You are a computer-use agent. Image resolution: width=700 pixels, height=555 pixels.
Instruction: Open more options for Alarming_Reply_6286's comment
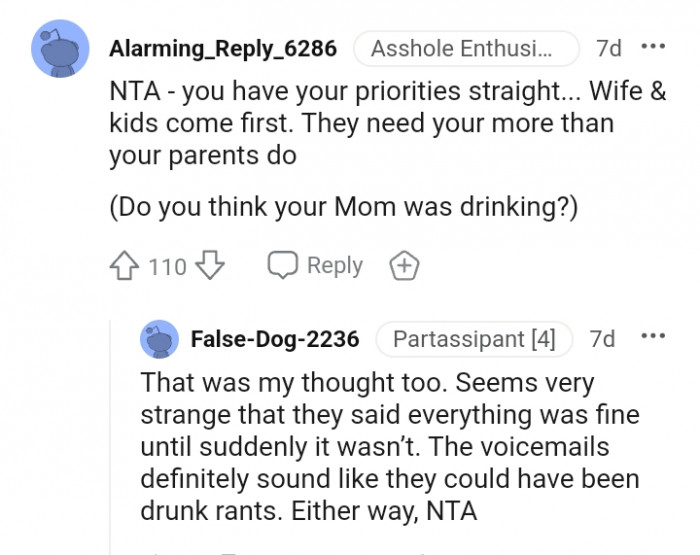point(653,47)
